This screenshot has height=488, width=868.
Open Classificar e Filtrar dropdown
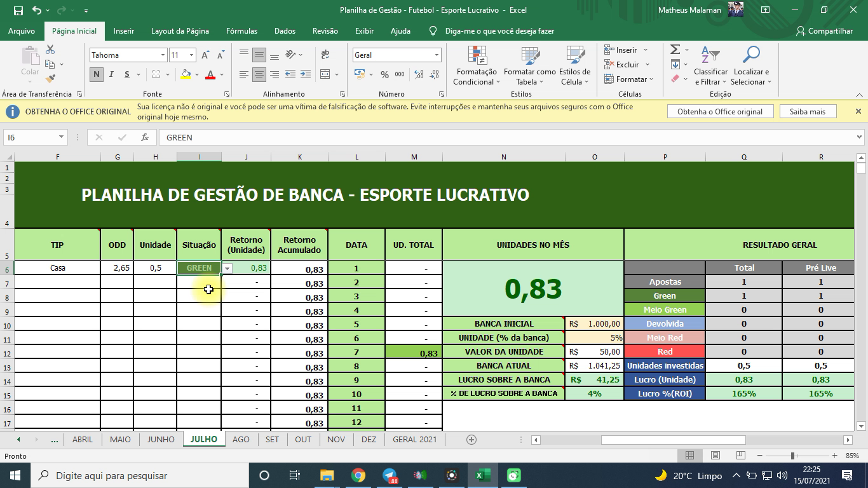(x=710, y=65)
